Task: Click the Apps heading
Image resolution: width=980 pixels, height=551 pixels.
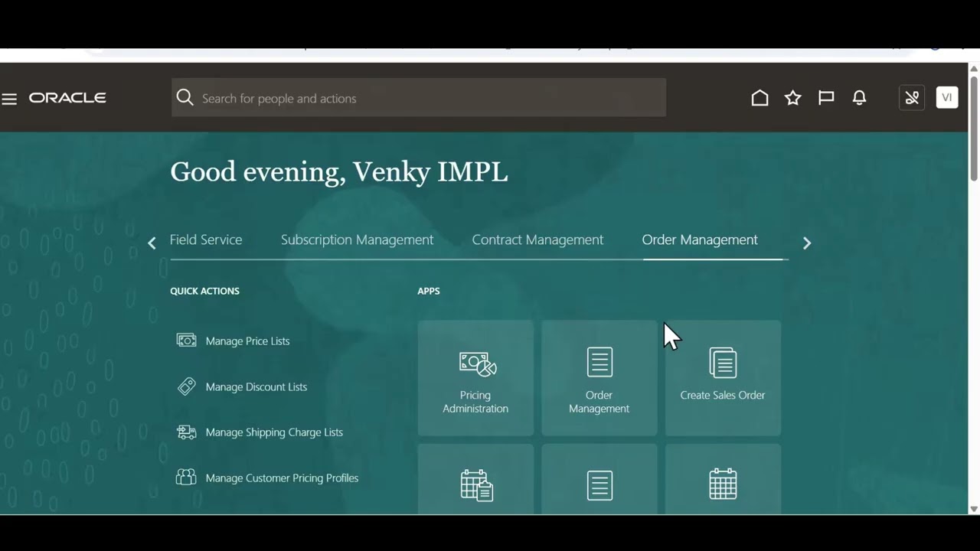Action: 428,291
